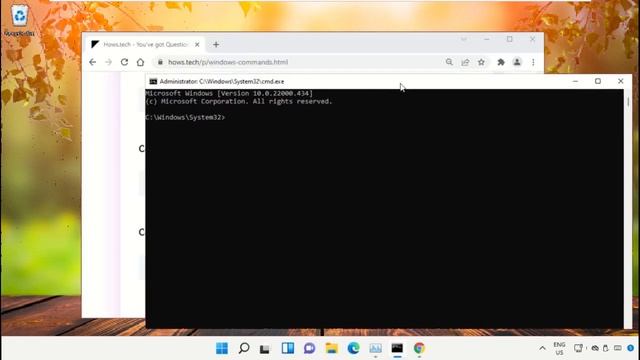640x360 pixels.
Task: Click the Microsoft Windows version line
Action: [229, 93]
